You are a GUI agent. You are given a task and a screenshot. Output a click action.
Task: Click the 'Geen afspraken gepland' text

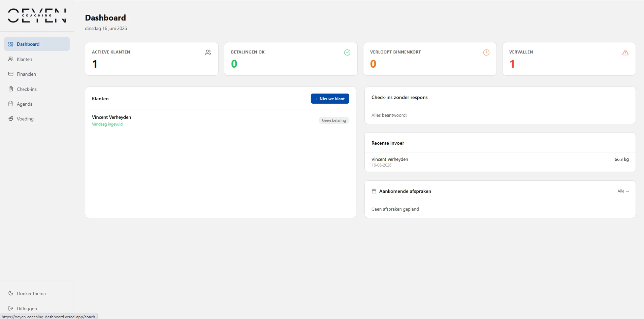[x=395, y=209]
